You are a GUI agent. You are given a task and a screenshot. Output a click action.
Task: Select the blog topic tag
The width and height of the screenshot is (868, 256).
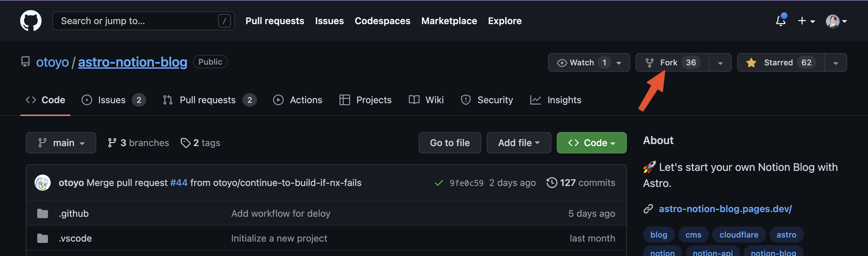(x=658, y=235)
